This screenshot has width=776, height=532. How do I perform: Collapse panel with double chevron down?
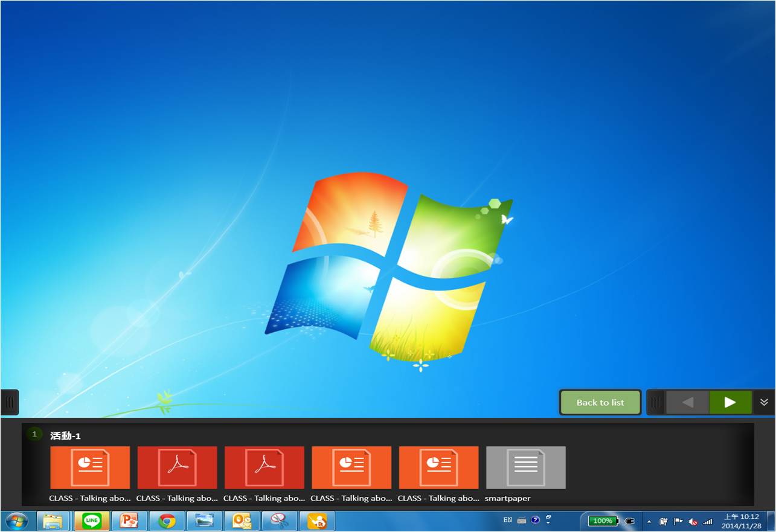click(x=764, y=403)
